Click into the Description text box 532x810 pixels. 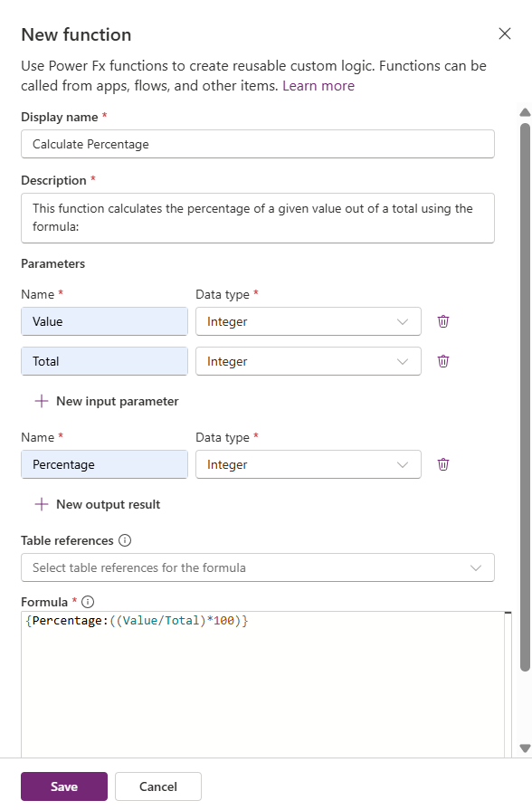258,218
